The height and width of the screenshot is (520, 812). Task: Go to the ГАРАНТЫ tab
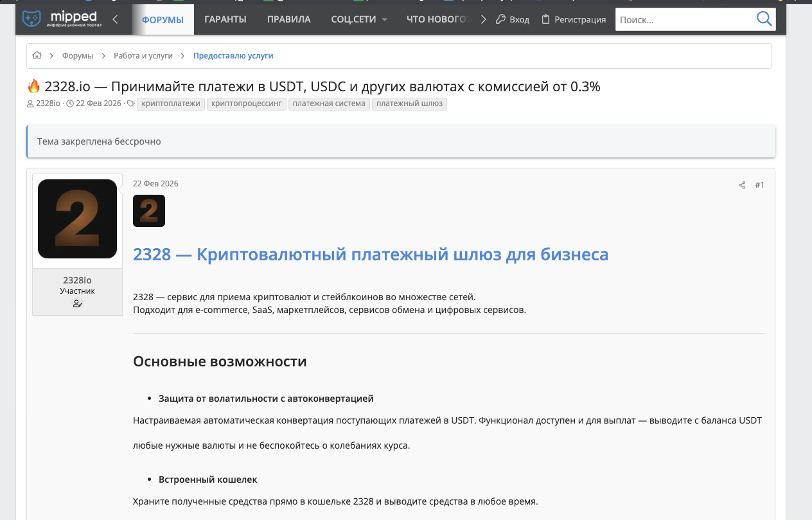(x=225, y=19)
